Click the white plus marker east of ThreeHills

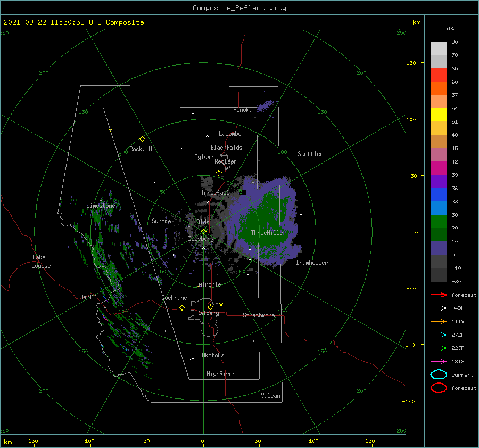tap(301, 214)
